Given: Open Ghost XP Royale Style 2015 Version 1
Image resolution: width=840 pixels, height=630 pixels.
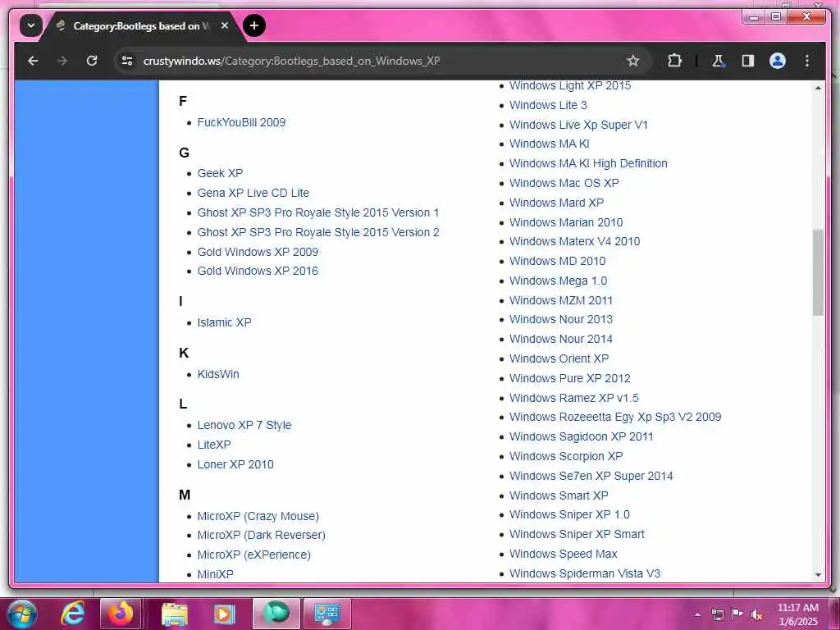Looking at the screenshot, I should [x=318, y=212].
